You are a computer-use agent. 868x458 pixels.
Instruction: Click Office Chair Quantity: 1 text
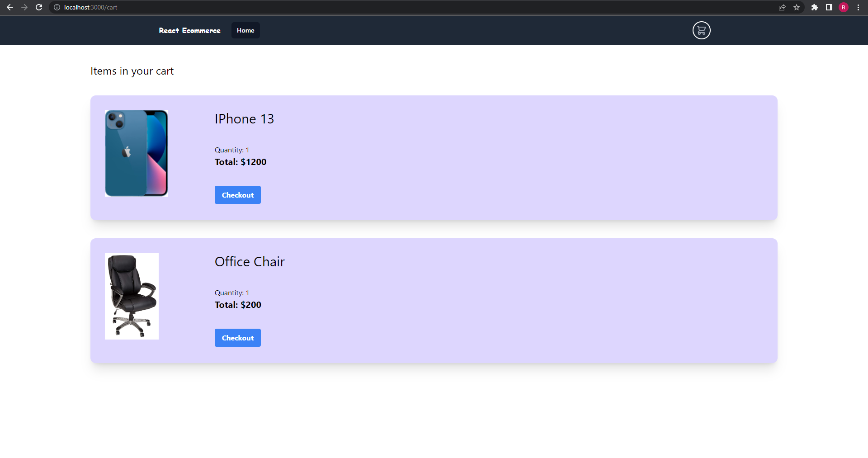[x=232, y=293]
